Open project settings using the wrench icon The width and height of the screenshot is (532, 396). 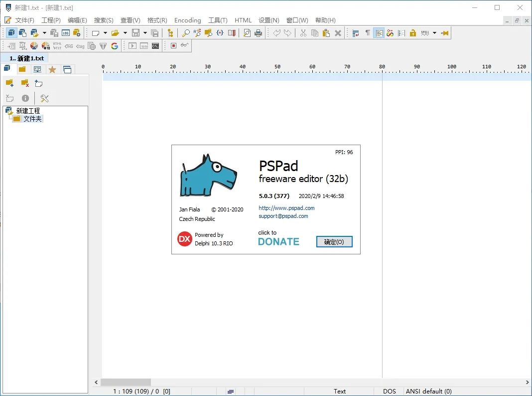[x=45, y=98]
